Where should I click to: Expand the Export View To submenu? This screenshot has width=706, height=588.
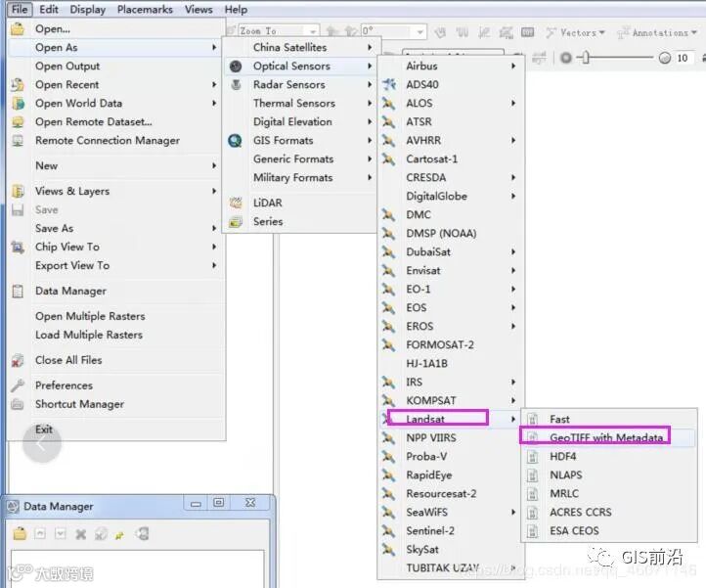coord(115,265)
